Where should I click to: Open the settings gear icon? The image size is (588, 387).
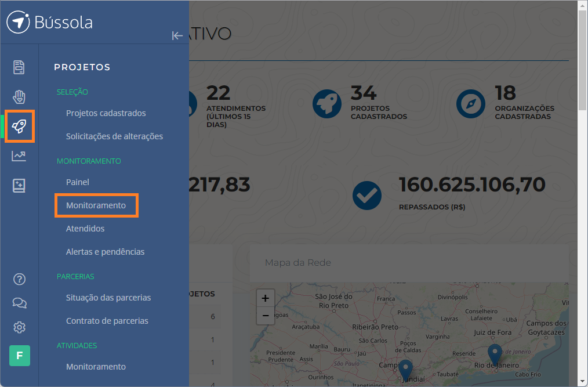pos(20,327)
